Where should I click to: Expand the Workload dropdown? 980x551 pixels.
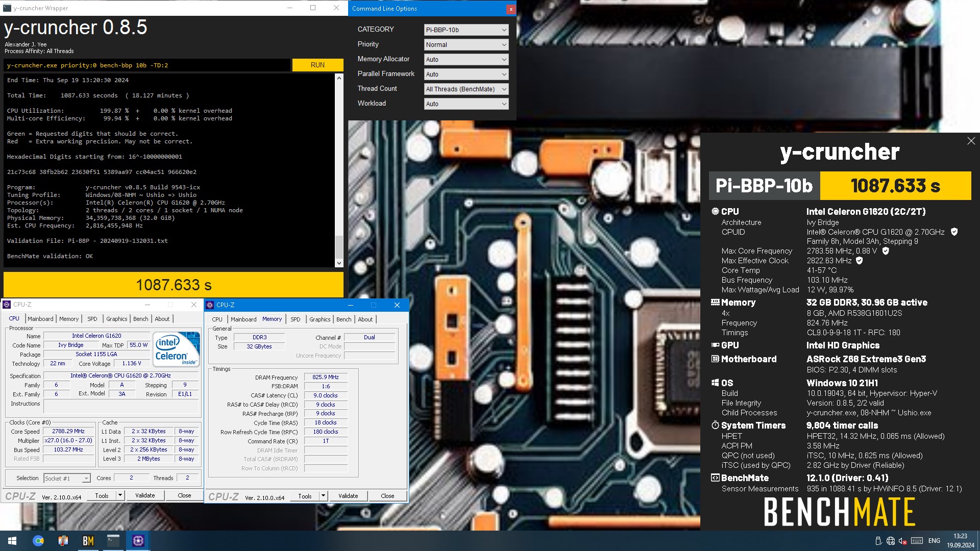466,104
